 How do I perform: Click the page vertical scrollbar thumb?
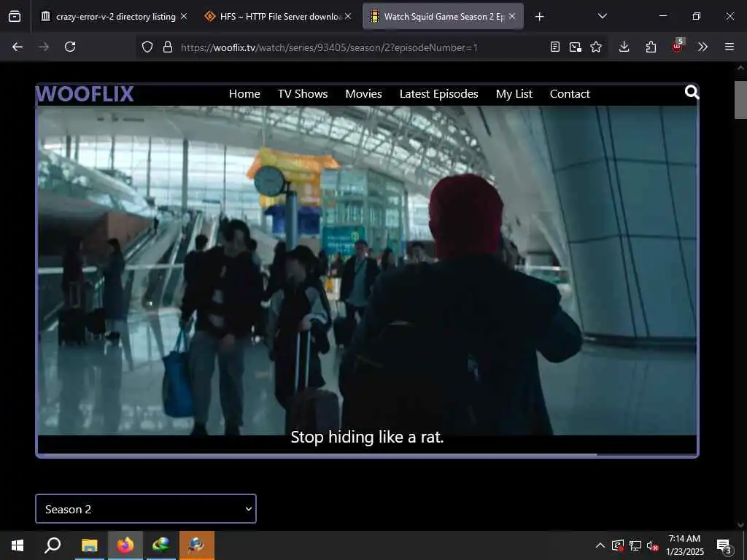pyautogui.click(x=740, y=99)
